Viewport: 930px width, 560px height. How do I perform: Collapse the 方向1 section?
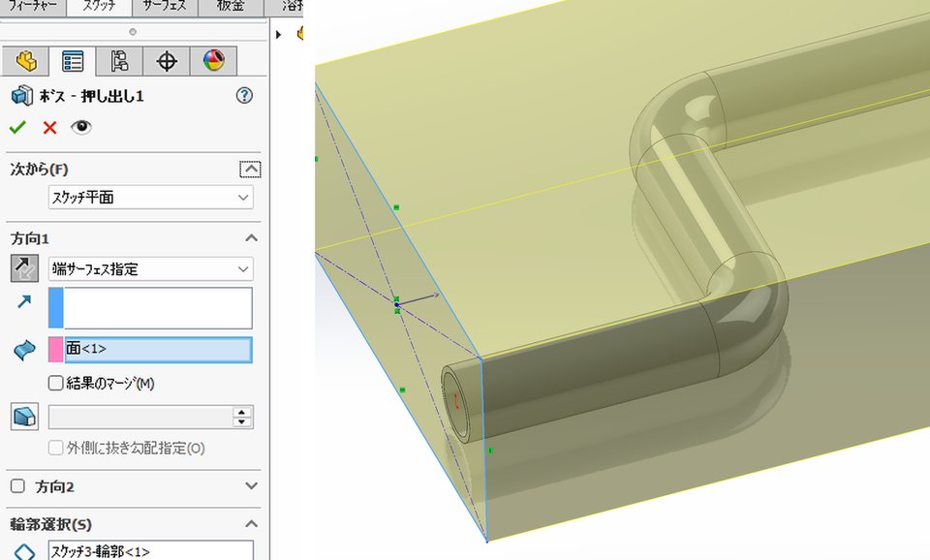[x=252, y=238]
